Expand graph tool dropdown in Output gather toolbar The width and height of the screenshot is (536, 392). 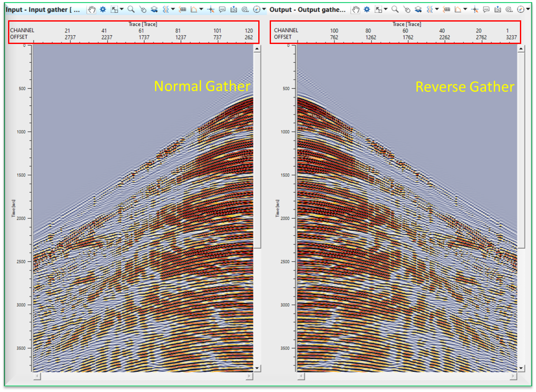(x=465, y=9)
